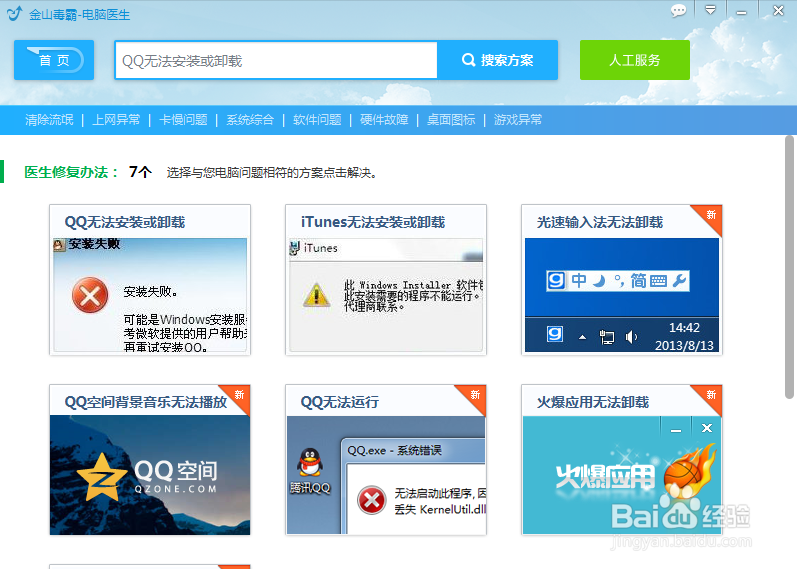This screenshot has width=797, height=569.
Task: Click the 搜索方案 search button
Action: click(498, 60)
